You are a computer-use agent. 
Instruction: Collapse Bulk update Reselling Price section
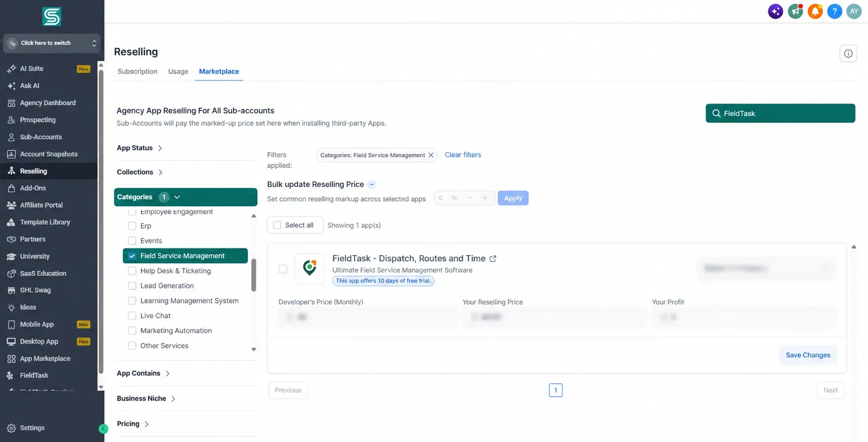point(372,184)
